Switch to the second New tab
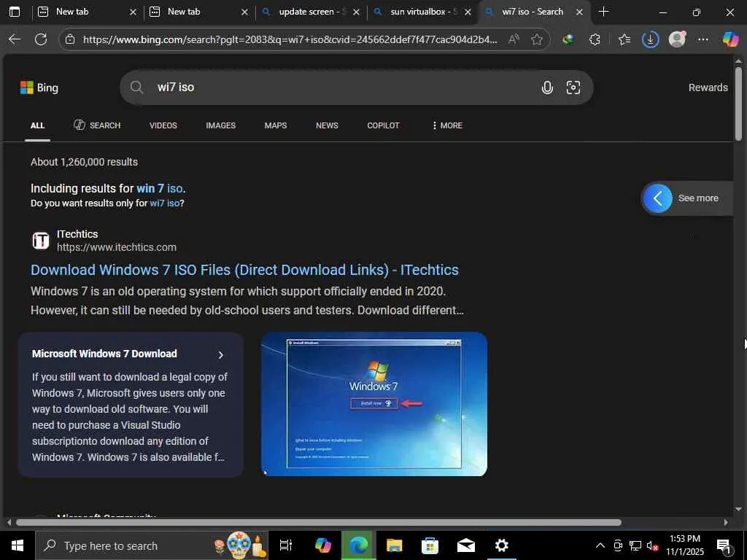 coord(199,12)
